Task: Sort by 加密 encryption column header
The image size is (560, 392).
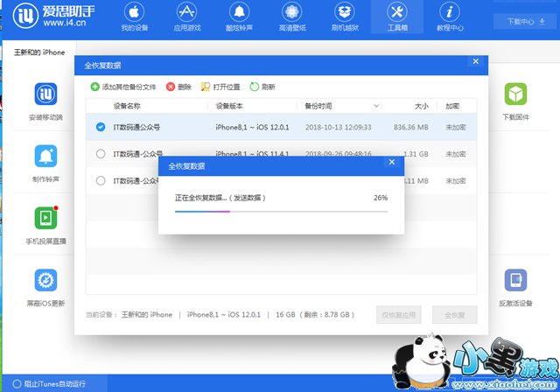Action: click(x=452, y=106)
